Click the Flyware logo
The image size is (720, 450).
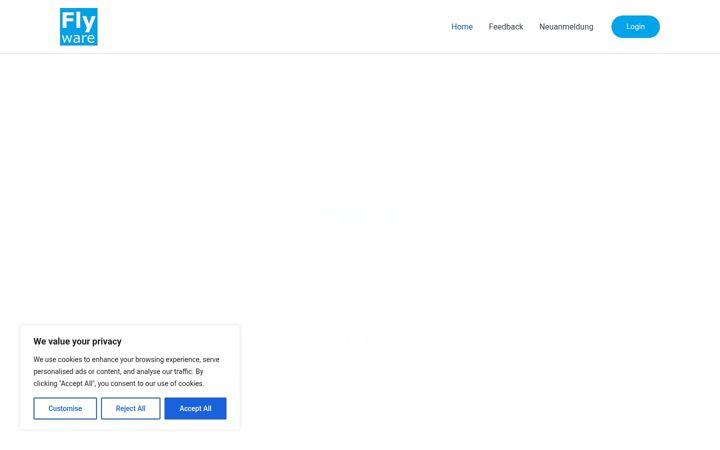79,27
